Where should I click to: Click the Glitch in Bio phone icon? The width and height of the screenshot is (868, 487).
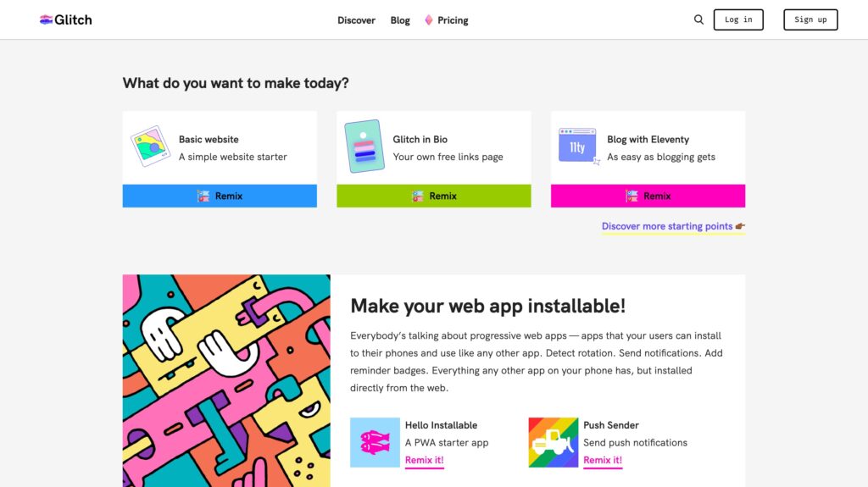click(x=364, y=147)
